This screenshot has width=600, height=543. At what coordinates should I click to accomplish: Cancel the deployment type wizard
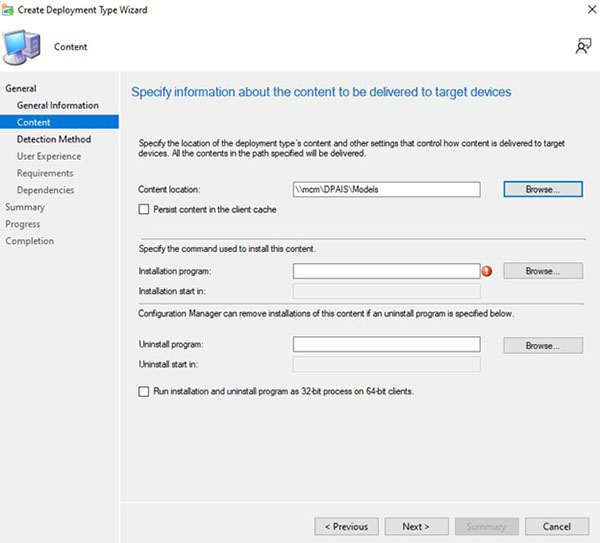(556, 526)
